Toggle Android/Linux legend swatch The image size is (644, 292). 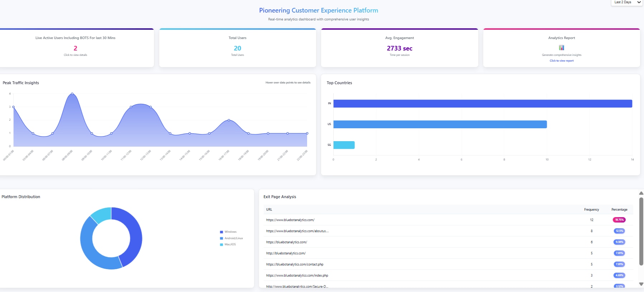click(221, 238)
